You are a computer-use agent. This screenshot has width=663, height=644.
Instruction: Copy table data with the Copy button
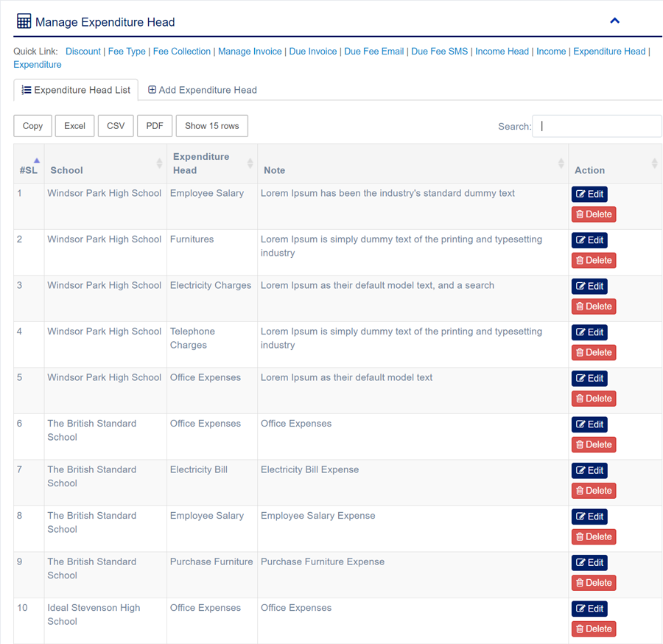[x=32, y=126]
